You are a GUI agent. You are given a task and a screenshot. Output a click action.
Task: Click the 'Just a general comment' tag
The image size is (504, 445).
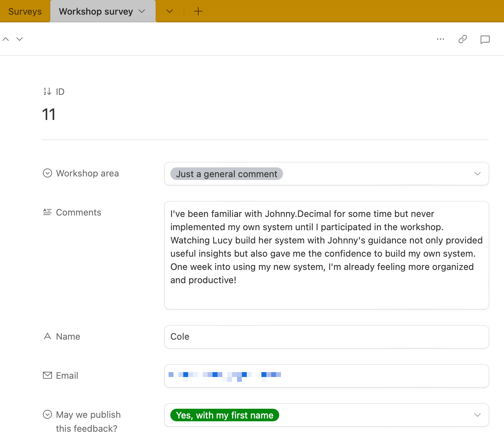pos(226,174)
